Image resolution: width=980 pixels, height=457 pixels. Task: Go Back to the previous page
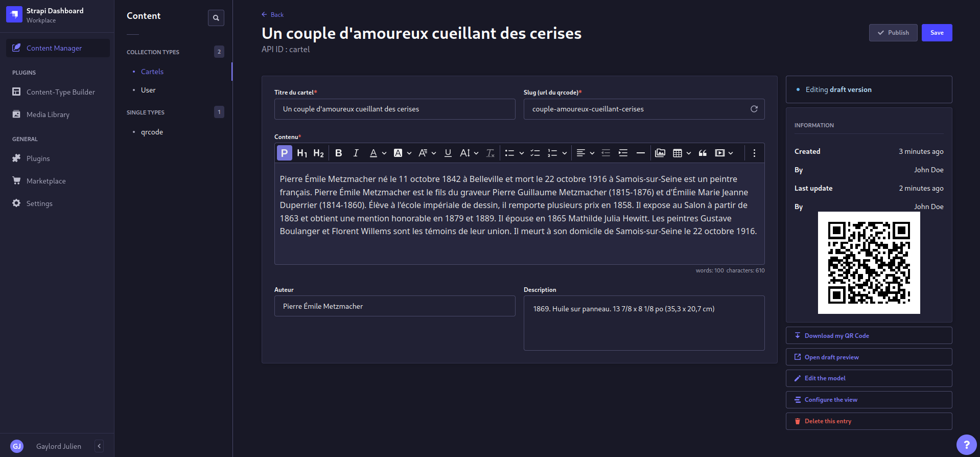pos(272,15)
